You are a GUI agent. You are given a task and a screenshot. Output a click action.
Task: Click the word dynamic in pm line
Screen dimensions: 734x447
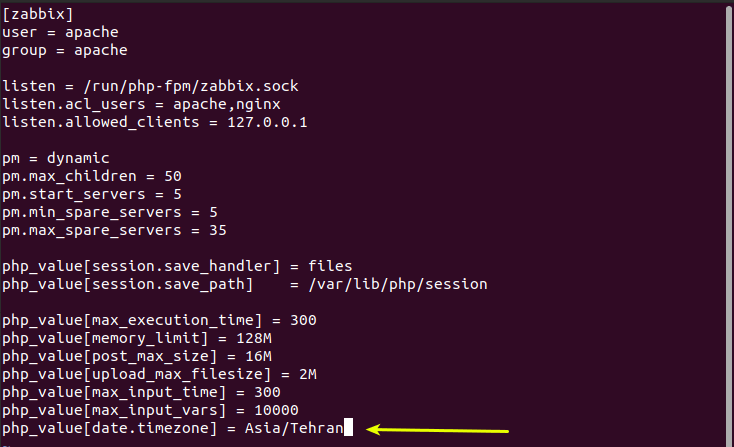click(78, 159)
